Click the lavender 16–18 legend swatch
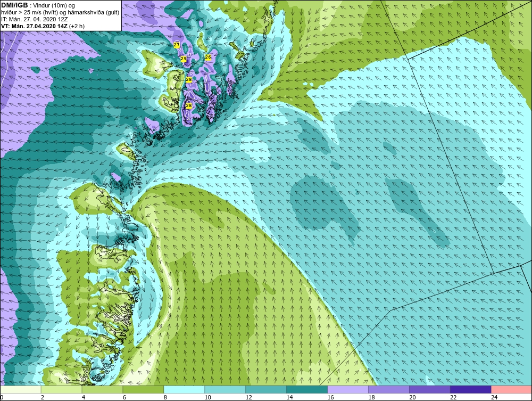 tap(348, 389)
